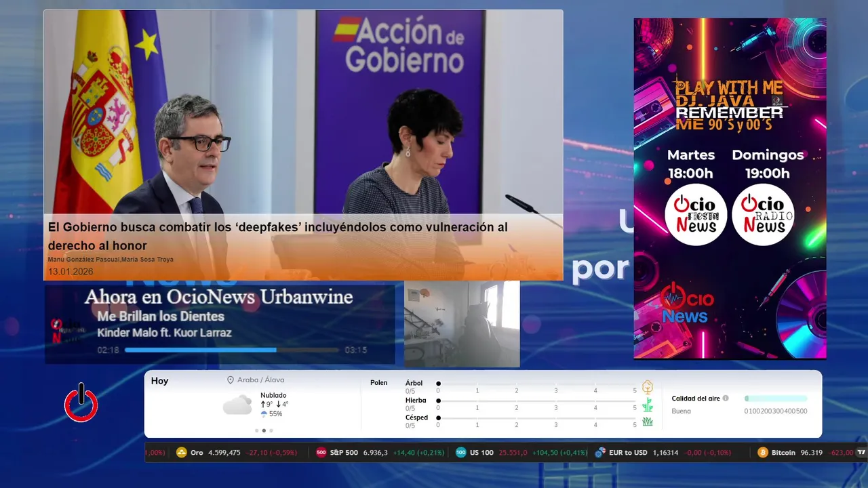
Task: Click the elapsed time 02:18
Action: [x=108, y=350]
